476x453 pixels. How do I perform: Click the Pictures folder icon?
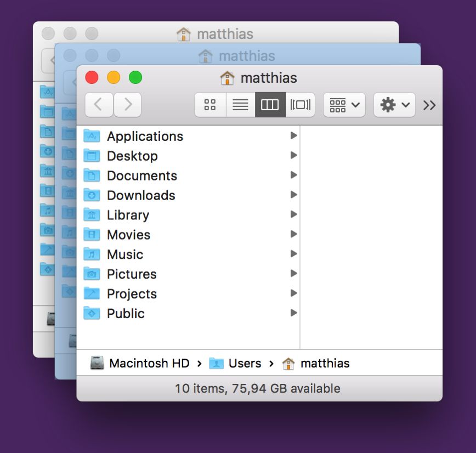(92, 274)
